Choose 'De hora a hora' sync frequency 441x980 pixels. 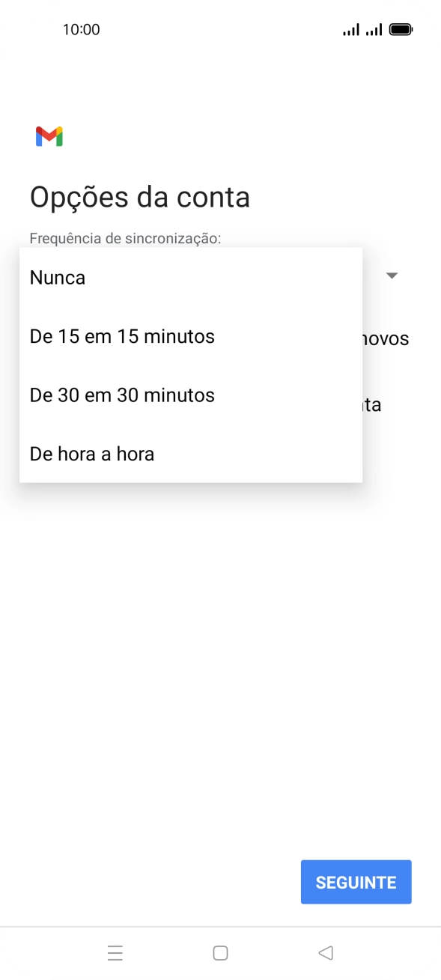point(91,454)
